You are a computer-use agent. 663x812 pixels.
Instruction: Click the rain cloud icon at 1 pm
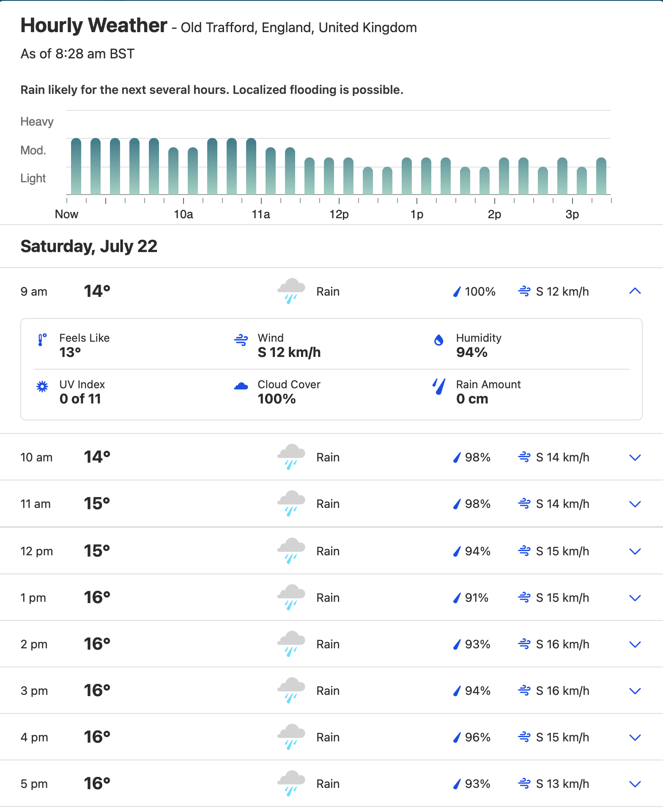291,598
